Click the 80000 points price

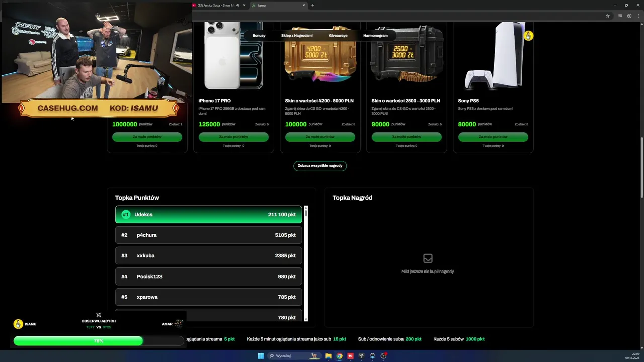467,124
